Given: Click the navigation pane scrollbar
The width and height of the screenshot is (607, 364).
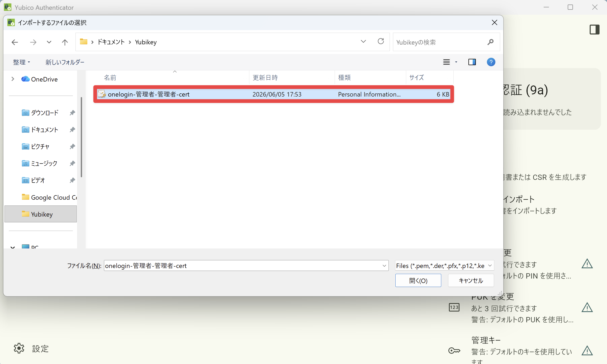Looking at the screenshot, I should 81,137.
